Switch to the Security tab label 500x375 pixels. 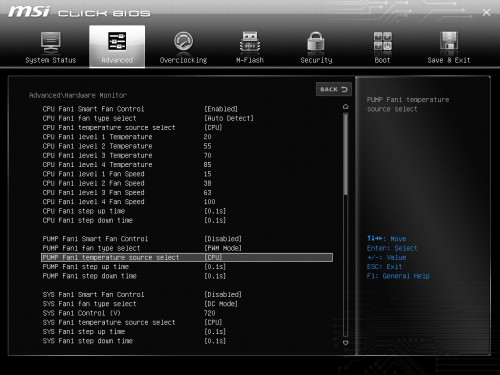[x=316, y=60]
